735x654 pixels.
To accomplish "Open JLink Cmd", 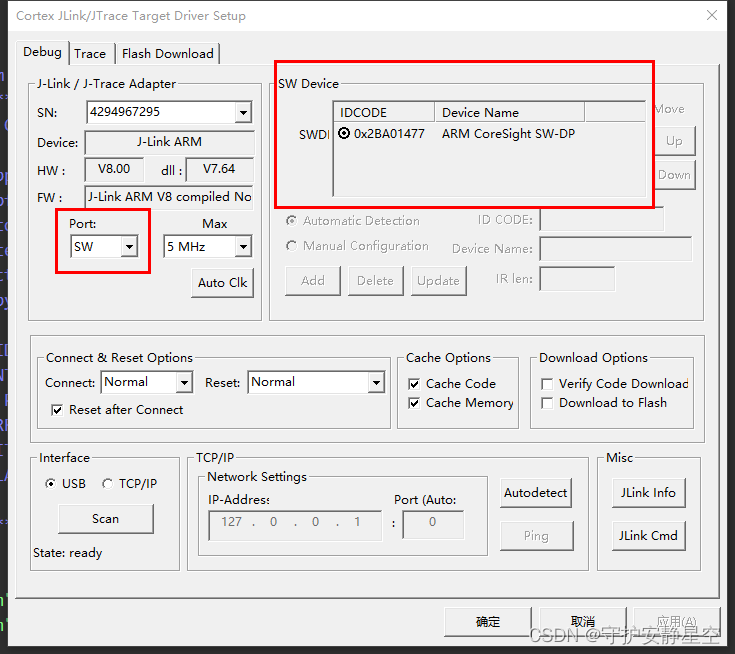I will pyautogui.click(x=648, y=536).
